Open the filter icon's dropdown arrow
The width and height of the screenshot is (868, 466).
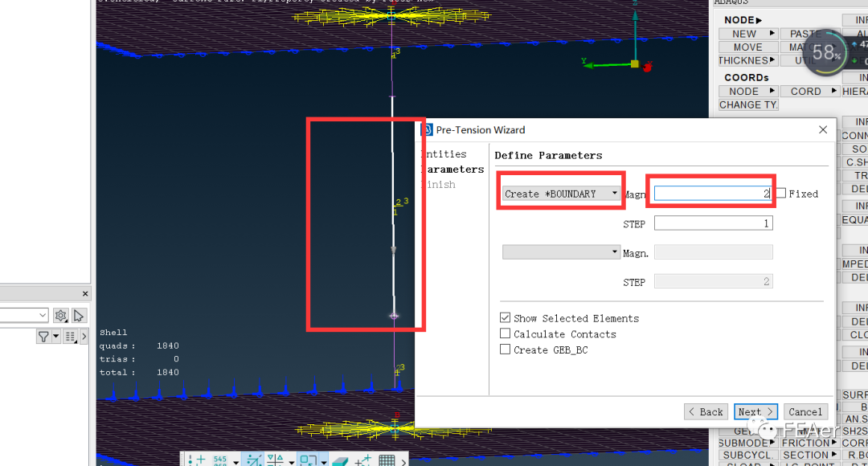click(x=56, y=336)
